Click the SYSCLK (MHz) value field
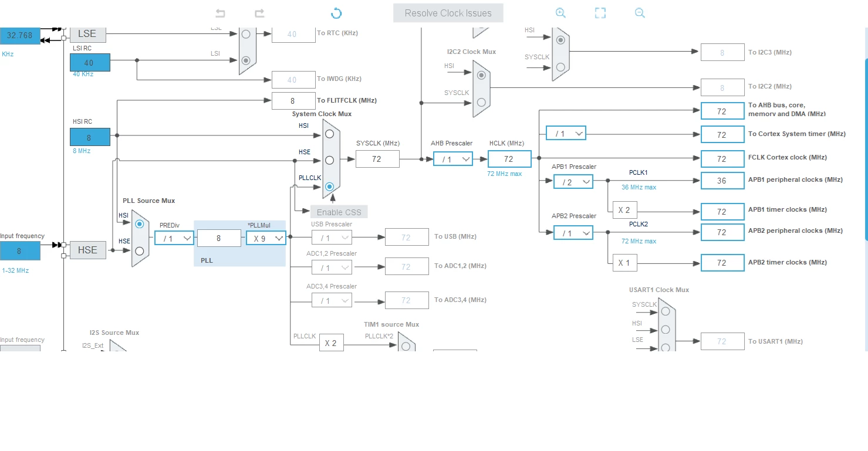 pyautogui.click(x=377, y=159)
